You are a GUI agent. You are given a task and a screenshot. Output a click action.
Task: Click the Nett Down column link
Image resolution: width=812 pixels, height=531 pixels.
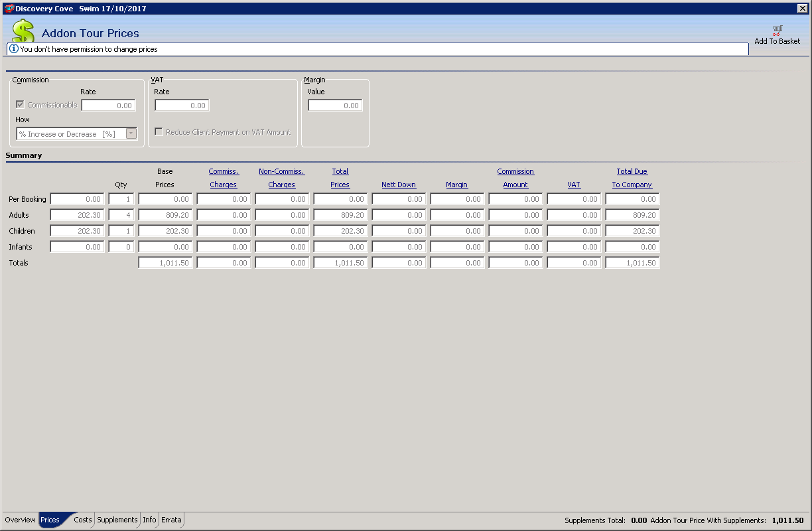point(399,185)
